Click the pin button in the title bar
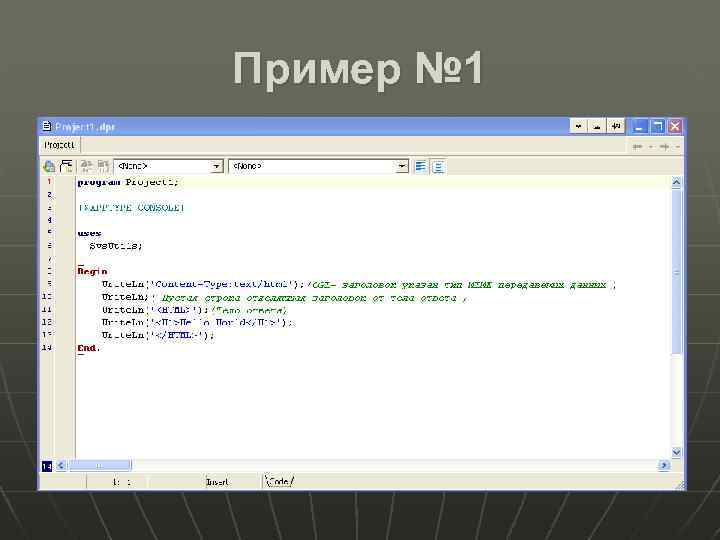This screenshot has width=720, height=540. 616,126
